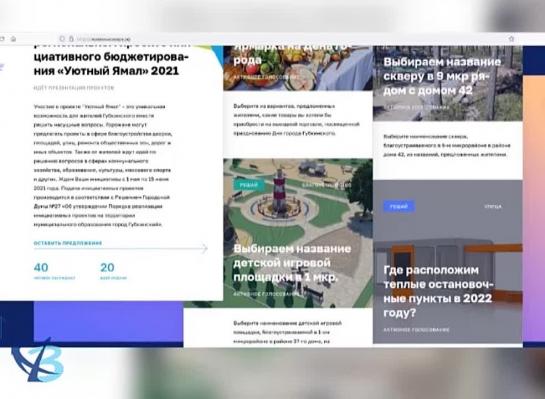This screenshot has width=545, height=399.
Task: Open Выбираем название скверу в 9 мкр poll
Action: click(x=442, y=76)
